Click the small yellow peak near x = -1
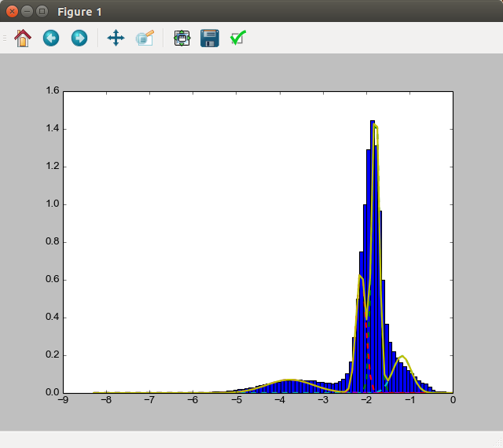 [403, 357]
